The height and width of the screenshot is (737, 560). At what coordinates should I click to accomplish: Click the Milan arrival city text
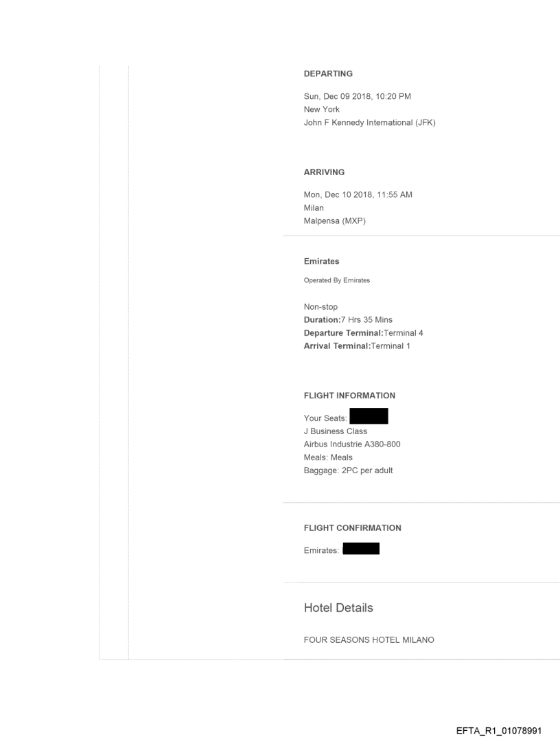coord(314,207)
